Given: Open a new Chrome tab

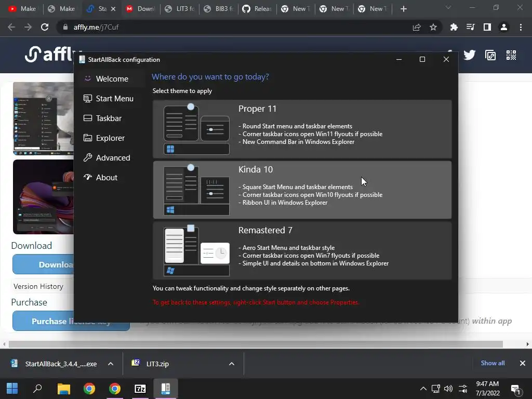Looking at the screenshot, I should tap(403, 9).
